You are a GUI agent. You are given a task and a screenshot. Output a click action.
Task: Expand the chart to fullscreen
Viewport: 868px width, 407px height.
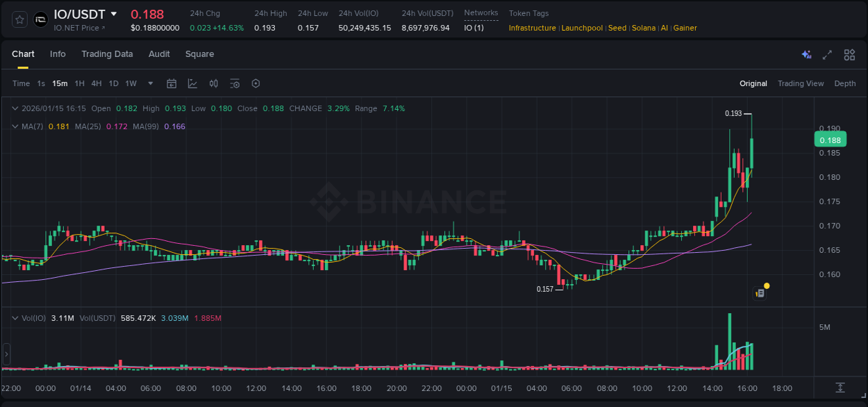click(827, 54)
